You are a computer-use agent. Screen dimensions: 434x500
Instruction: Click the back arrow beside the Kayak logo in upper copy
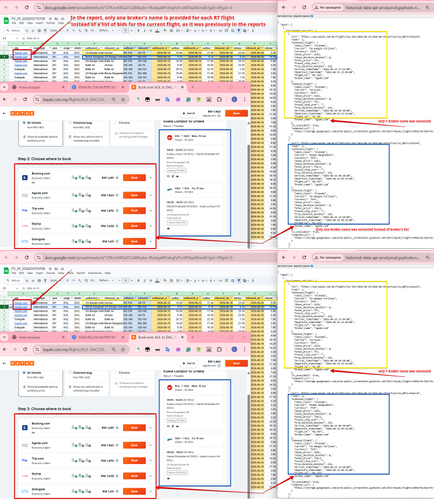4,113
